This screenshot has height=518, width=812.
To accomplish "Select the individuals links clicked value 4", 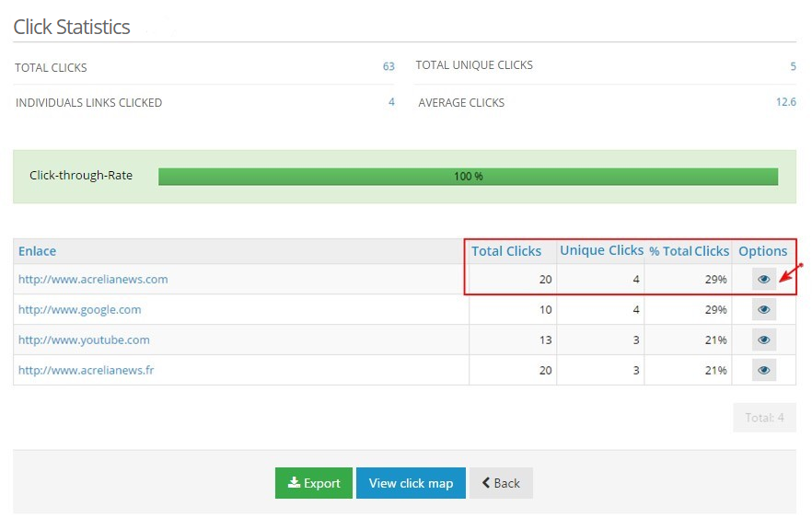I will point(391,102).
